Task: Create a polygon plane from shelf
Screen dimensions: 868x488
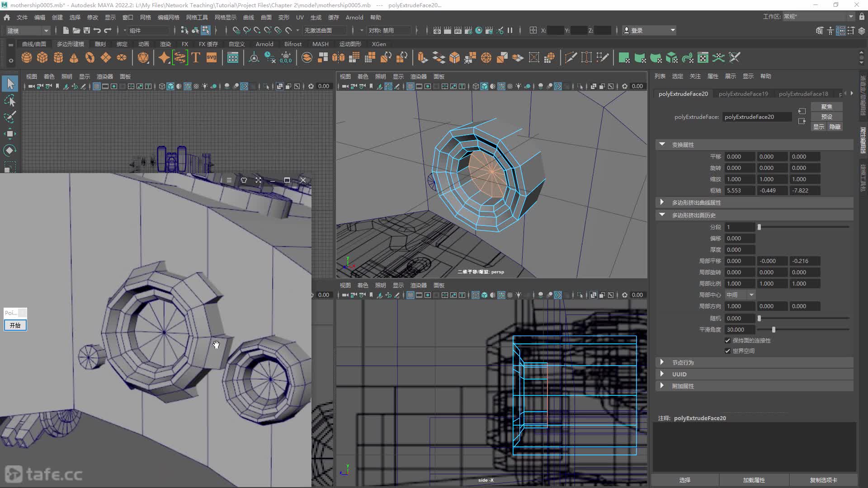Action: (x=106, y=58)
